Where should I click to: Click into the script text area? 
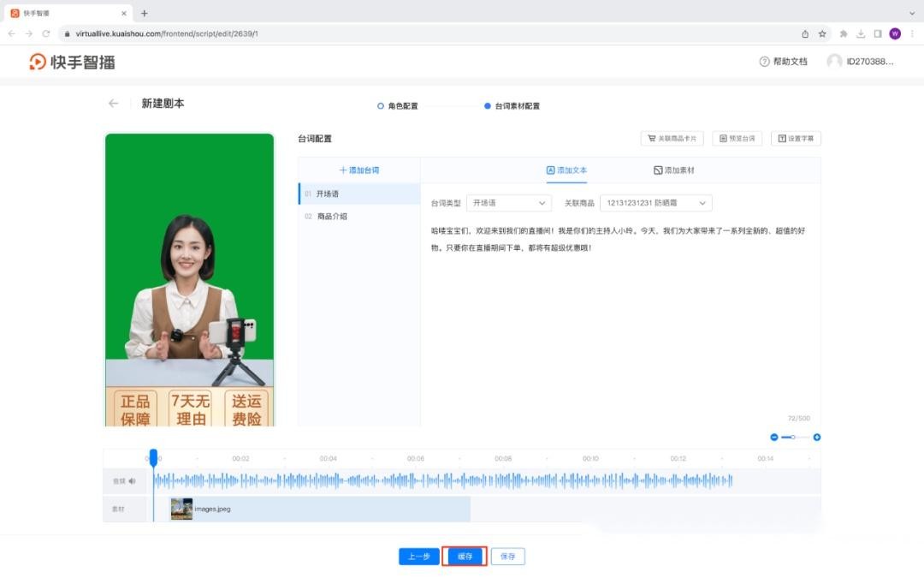(619, 319)
